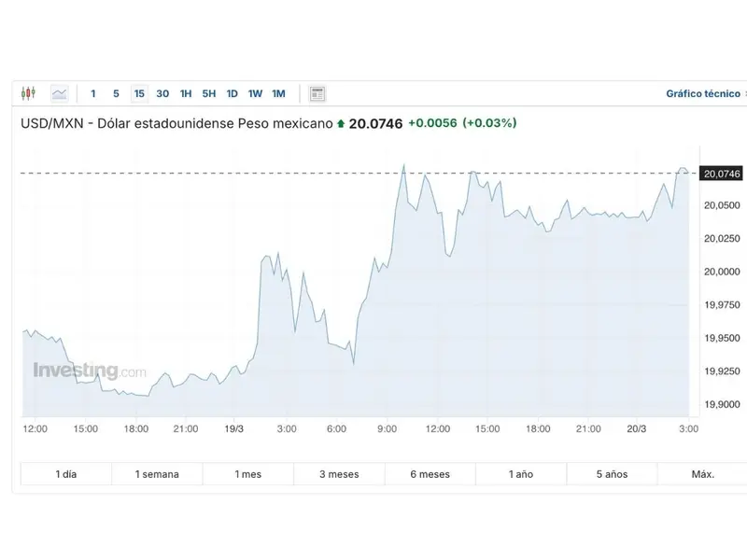Select the 1D interval button
This screenshot has height=560, width=747.
point(232,93)
